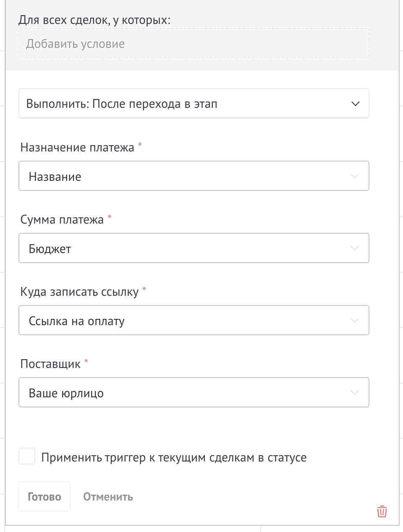The image size is (403, 532).
Task: Click the "Назначение платежа" field label
Action: [x=77, y=148]
